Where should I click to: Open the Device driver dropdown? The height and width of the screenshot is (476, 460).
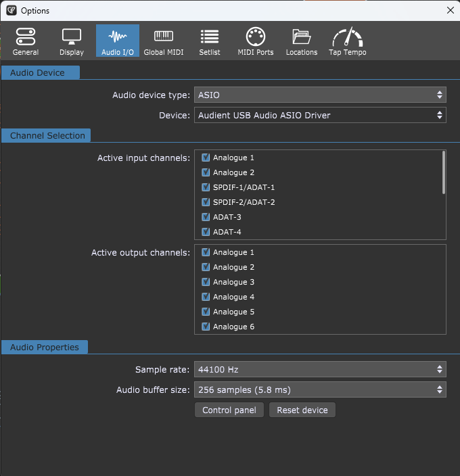(320, 116)
